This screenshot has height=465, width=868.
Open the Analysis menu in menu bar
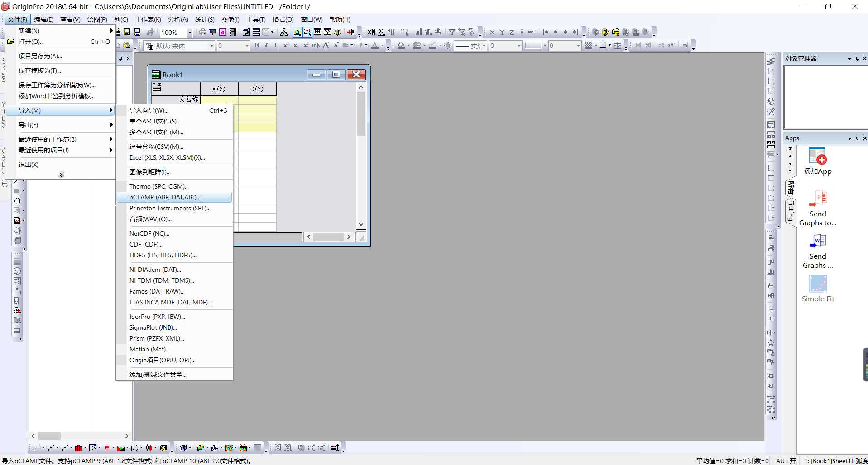(x=178, y=19)
